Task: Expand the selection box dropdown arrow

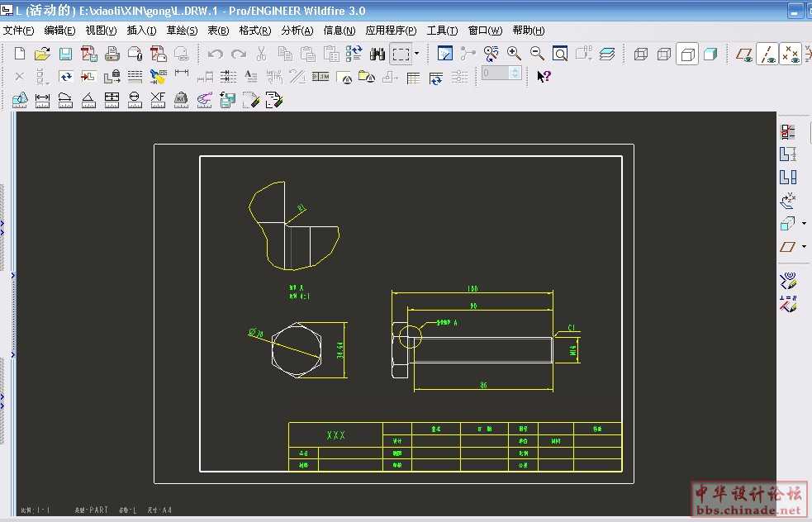Action: (x=417, y=55)
